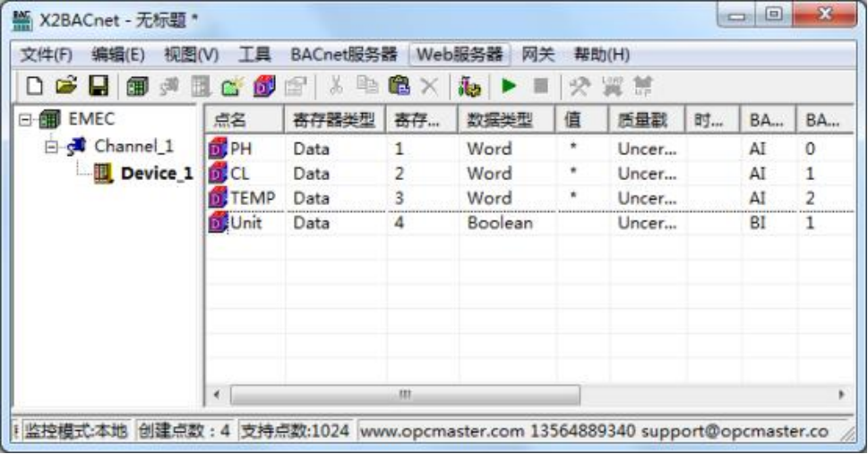
Task: Collapse the EMEC tree node
Action: (x=25, y=119)
